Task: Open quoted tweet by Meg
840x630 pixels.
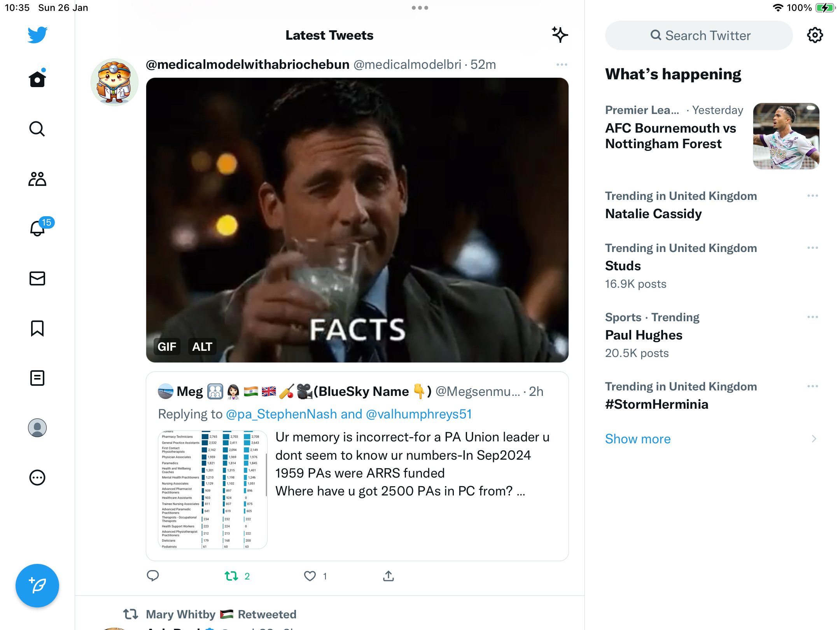Action: click(x=357, y=466)
